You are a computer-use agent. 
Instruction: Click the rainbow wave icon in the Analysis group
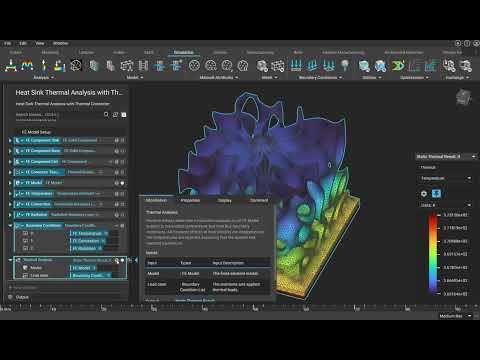[x=27, y=65]
